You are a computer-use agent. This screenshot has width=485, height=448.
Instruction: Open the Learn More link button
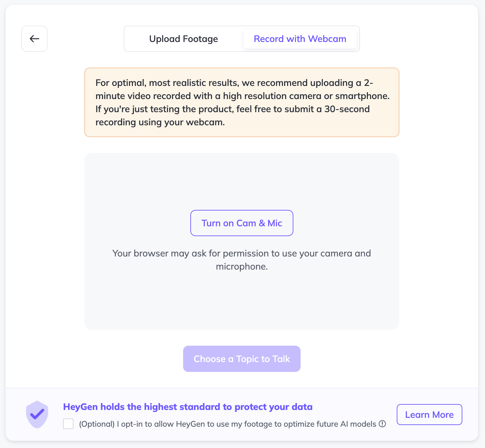[429, 415]
